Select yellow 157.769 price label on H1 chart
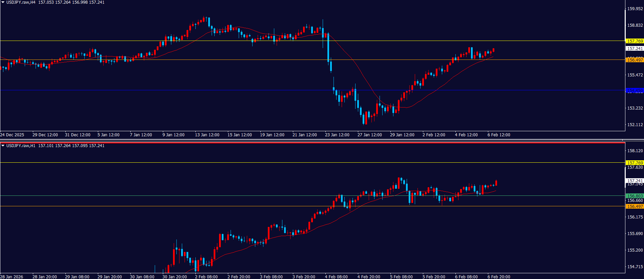Image resolution: width=644 pixels, height=279 pixels. coord(635,163)
